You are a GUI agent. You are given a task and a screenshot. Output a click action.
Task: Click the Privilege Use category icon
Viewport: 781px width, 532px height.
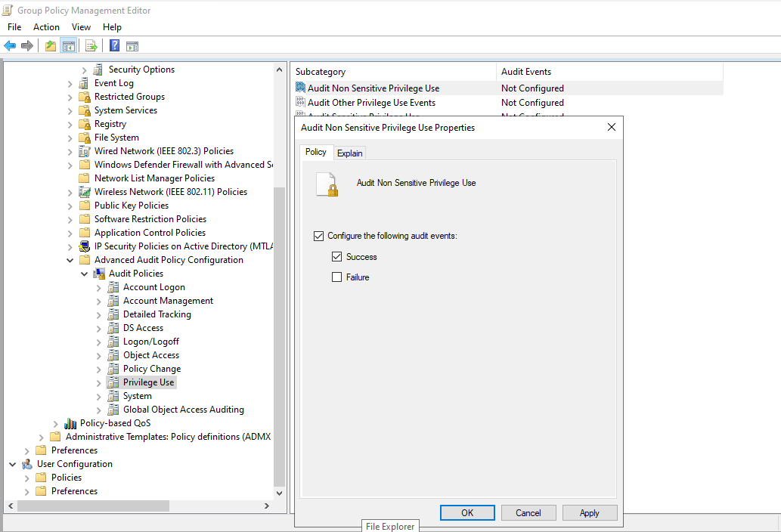click(113, 382)
